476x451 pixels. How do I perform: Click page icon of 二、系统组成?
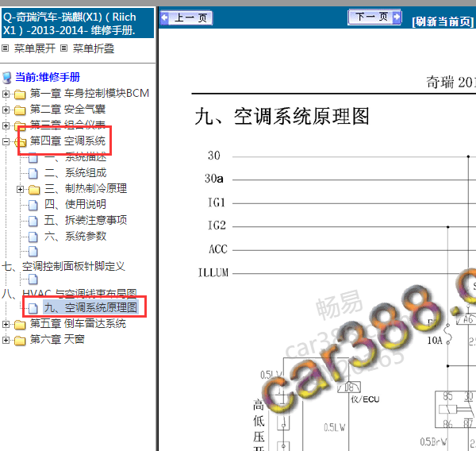point(33,173)
